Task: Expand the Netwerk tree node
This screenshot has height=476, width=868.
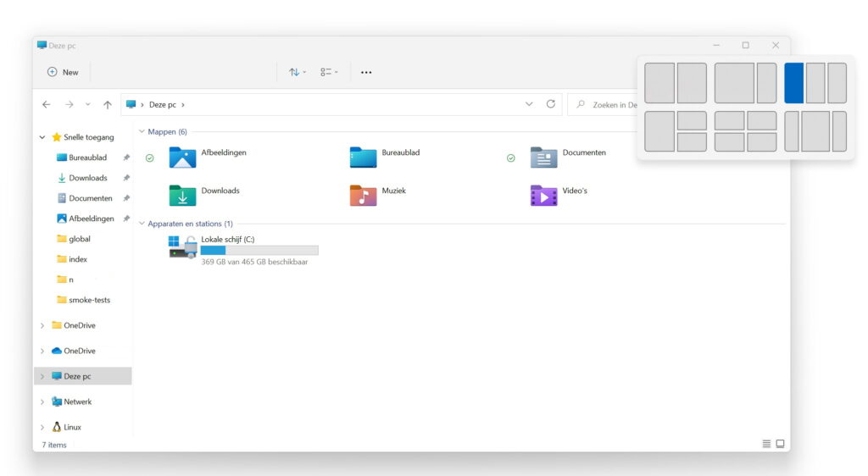Action: 42,402
